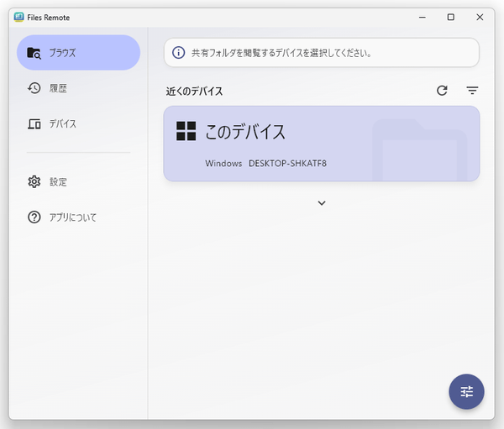Click the Files Remote app icon in the title bar
The width and height of the screenshot is (504, 429).
19,17
